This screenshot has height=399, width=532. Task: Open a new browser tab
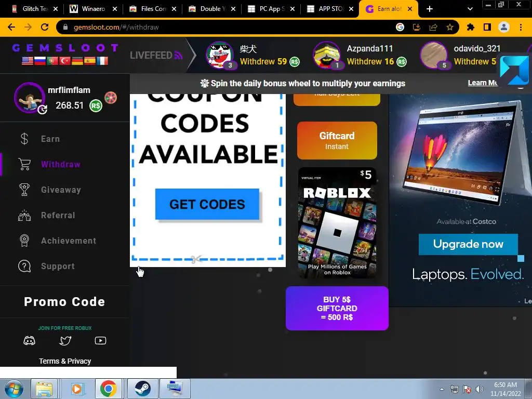(x=429, y=9)
